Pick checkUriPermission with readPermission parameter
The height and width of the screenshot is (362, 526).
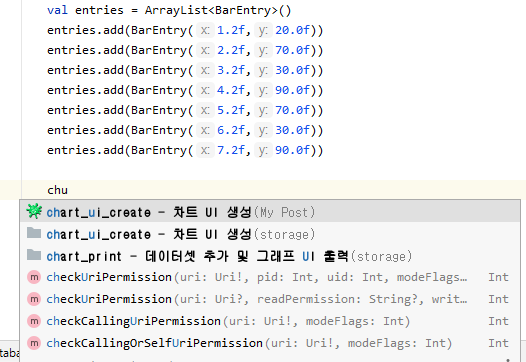pyautogui.click(x=270, y=299)
